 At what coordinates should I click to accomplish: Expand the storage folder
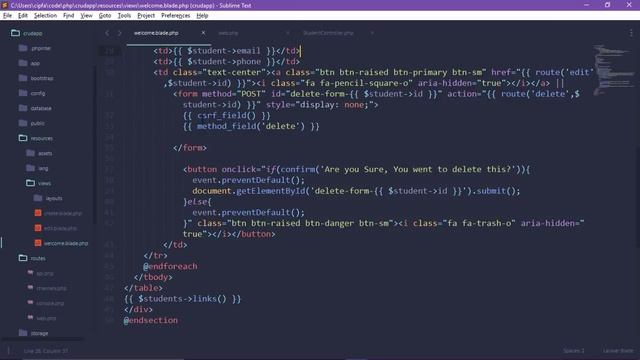click(40, 333)
